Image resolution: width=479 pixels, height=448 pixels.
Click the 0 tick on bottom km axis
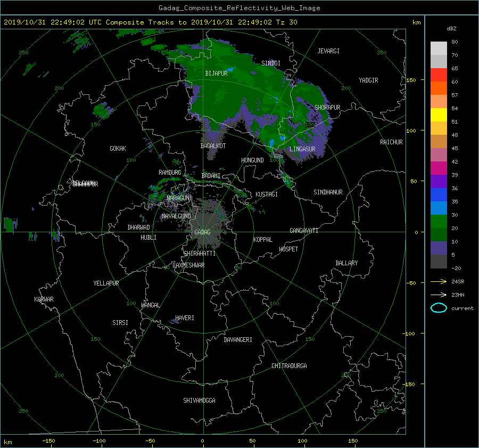click(202, 441)
